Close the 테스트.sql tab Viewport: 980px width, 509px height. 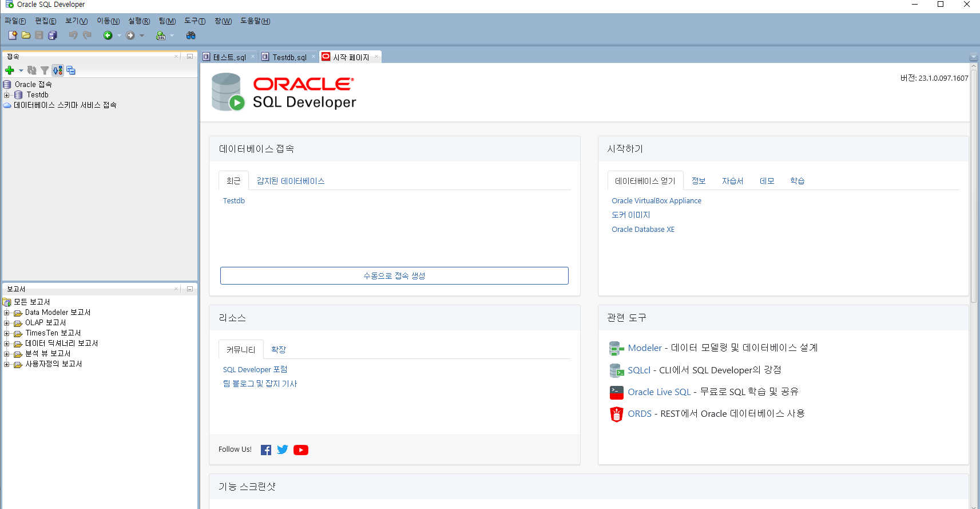253,57
